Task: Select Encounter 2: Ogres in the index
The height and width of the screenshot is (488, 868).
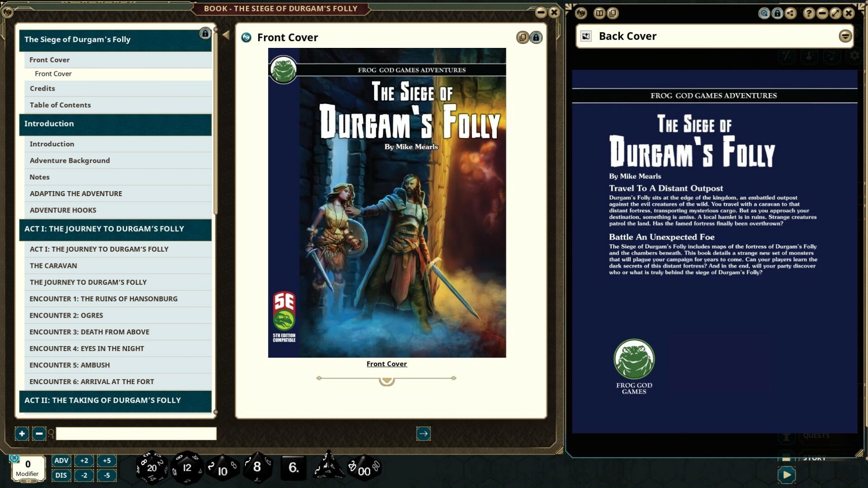Action: click(66, 315)
